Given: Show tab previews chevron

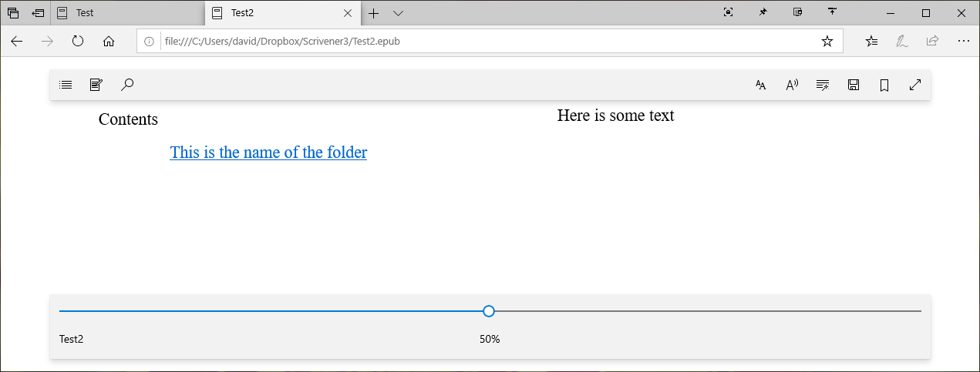Looking at the screenshot, I should click(398, 13).
